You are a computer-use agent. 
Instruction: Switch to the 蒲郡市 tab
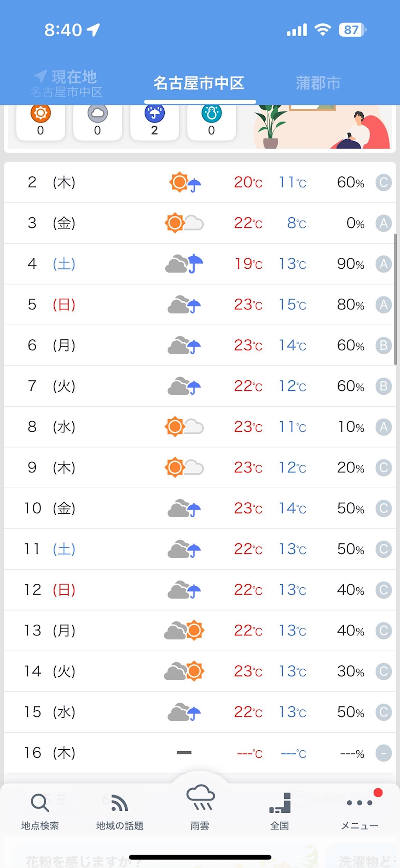(x=318, y=83)
